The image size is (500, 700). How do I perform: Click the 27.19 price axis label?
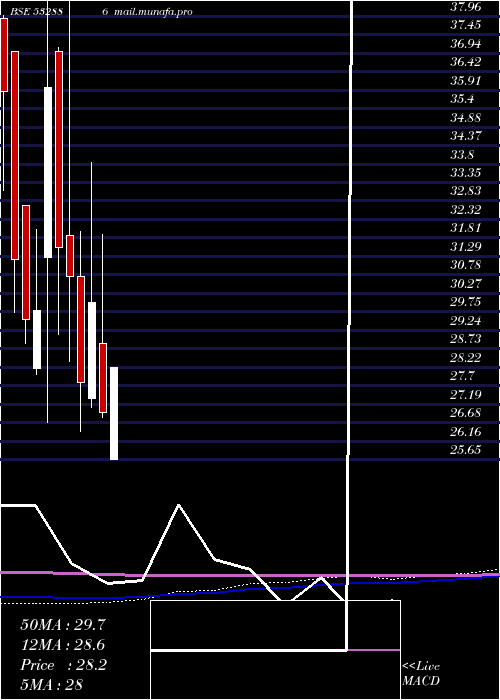coord(466,395)
